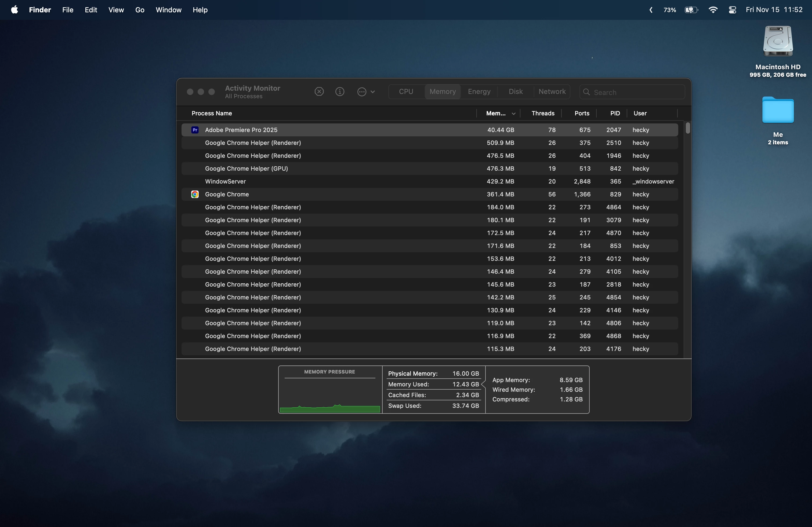Click the process list scrollbar thumb
Screen dimensions: 812x527
point(687,128)
